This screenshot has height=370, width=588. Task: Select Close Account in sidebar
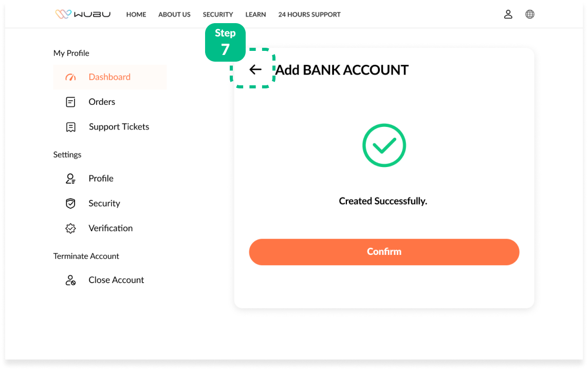(x=116, y=280)
